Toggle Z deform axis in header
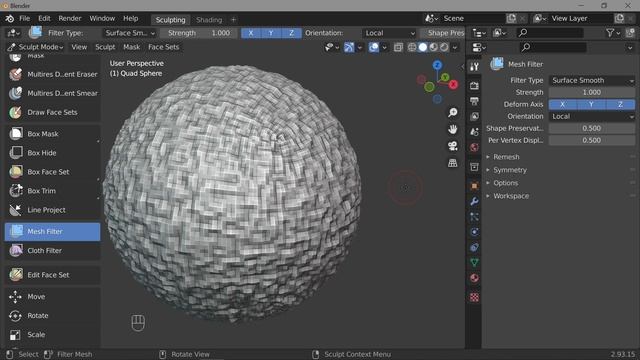This screenshot has height=360, width=640. click(x=291, y=33)
